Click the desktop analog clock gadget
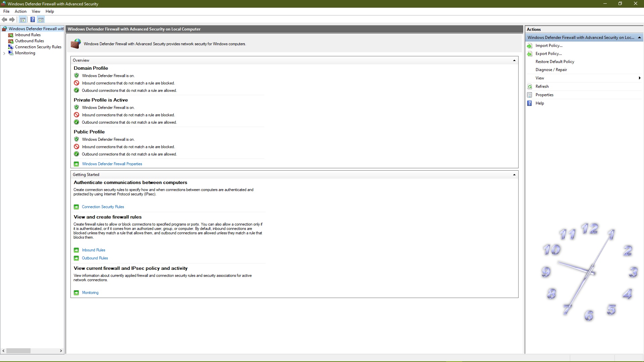 [590, 272]
